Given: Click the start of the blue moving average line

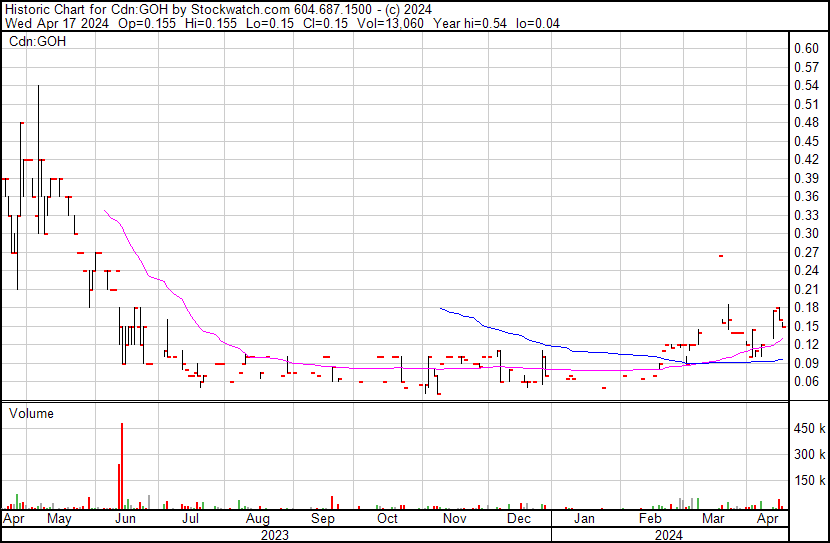Looking at the screenshot, I should (x=440, y=308).
